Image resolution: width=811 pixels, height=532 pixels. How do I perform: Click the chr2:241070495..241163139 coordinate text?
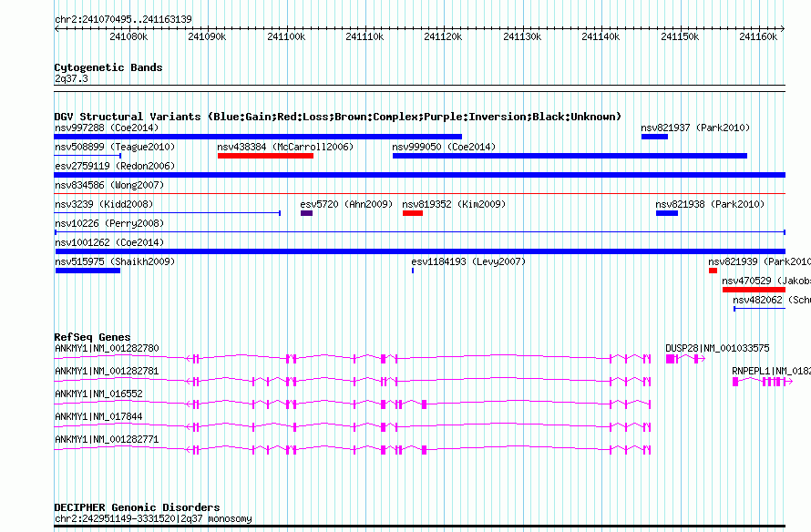123,19
